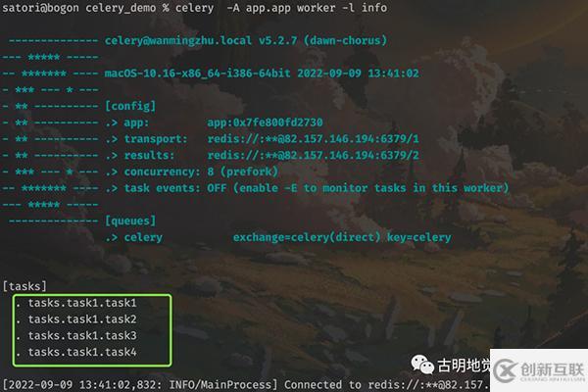The width and height of the screenshot is (588, 392).
Task: Click the tasks.task1.task4 entry
Action: pos(82,352)
